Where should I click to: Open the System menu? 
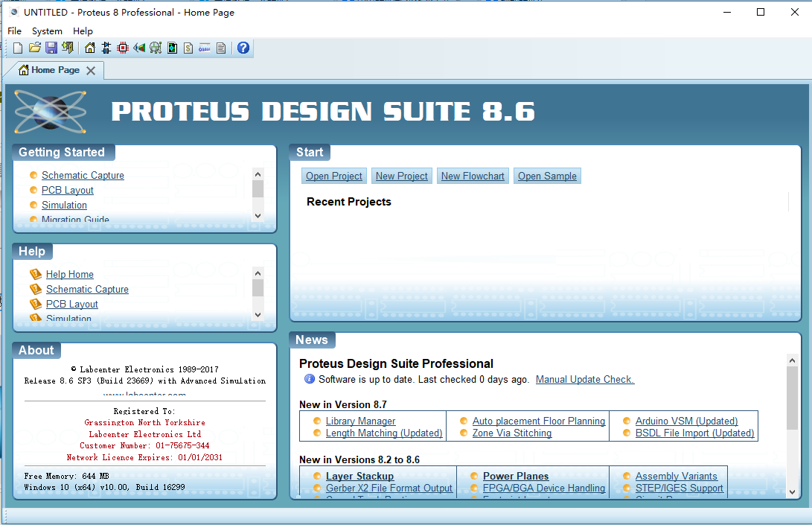47,31
